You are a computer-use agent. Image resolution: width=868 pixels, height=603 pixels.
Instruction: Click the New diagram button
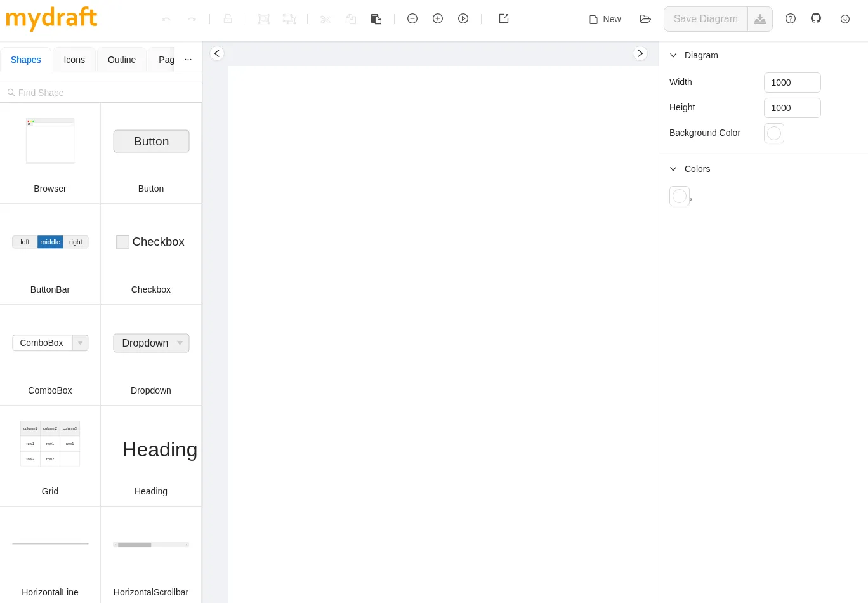pos(605,19)
